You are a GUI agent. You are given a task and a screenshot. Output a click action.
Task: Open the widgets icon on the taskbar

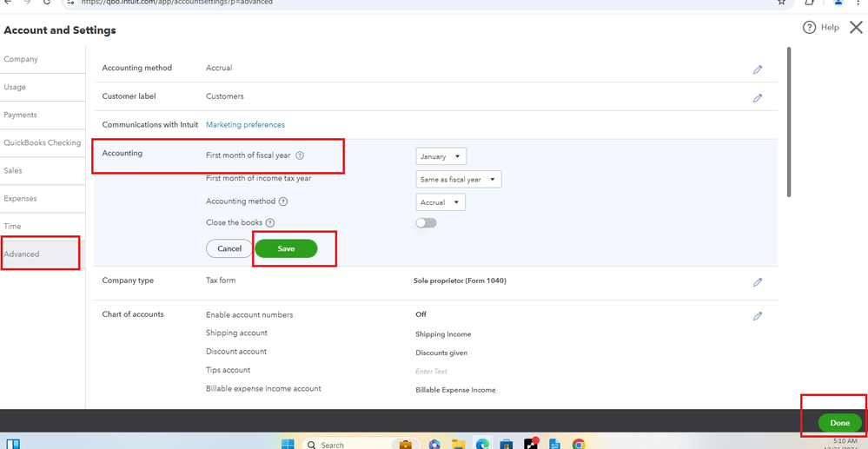[13, 444]
